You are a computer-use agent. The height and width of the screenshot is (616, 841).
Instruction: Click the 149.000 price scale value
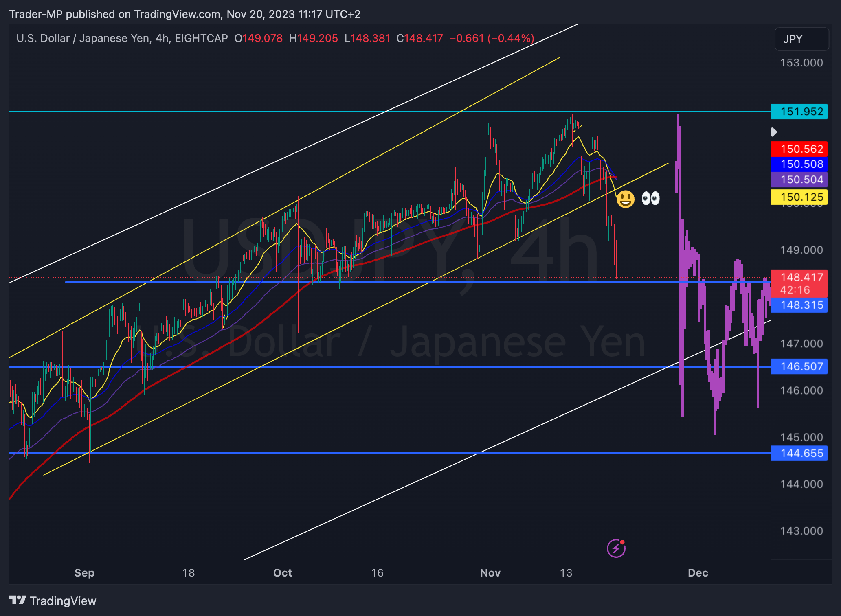coord(801,250)
